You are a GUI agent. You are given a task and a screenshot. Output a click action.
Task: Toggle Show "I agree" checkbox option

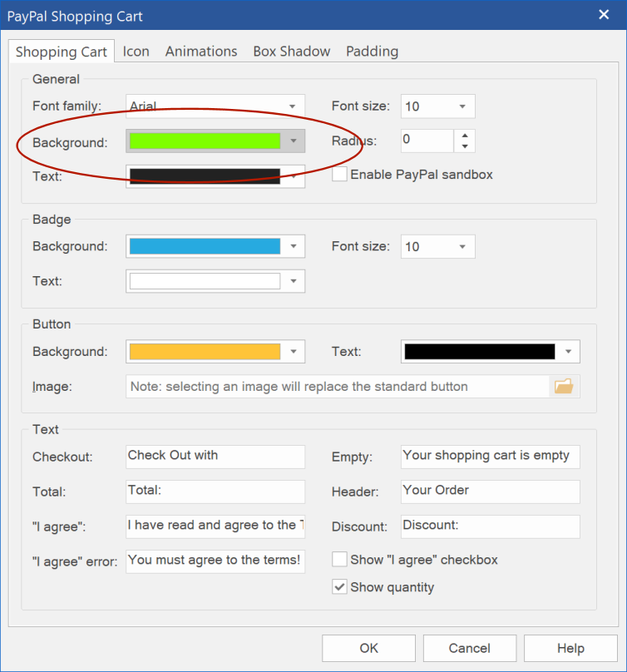[x=339, y=559]
